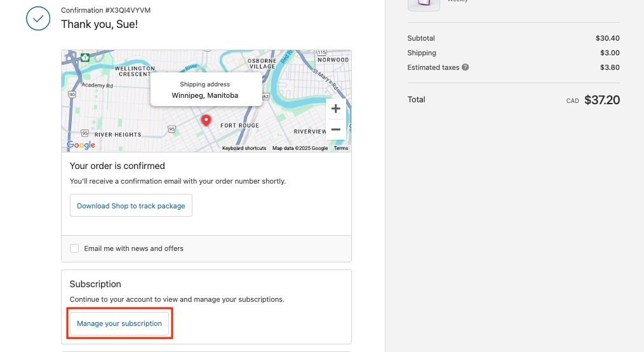Screen dimensions: 644x352
Task: Click the Estimated taxes $3.80 value
Action: click(x=610, y=67)
